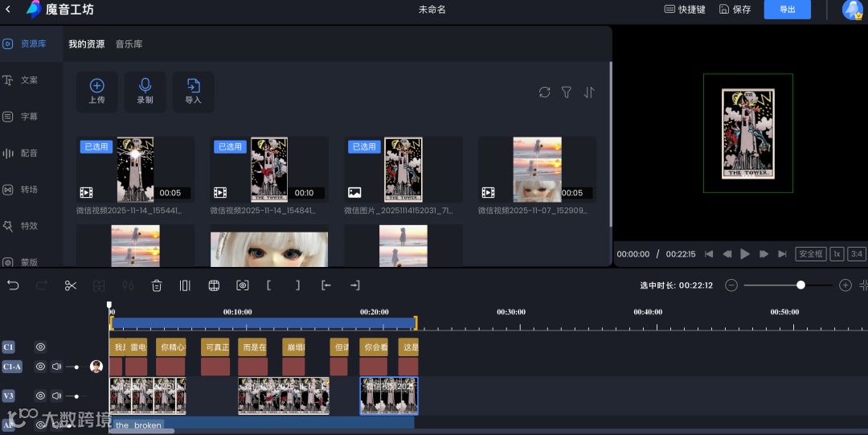Viewport: 868px width, 435px height.
Task: Open 快捷键 shortcuts
Action: coord(685,10)
